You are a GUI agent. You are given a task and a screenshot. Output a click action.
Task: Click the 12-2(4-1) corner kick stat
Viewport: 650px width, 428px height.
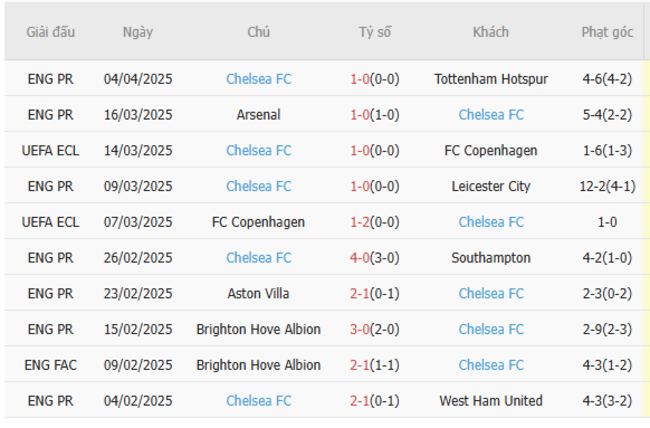[x=607, y=186]
